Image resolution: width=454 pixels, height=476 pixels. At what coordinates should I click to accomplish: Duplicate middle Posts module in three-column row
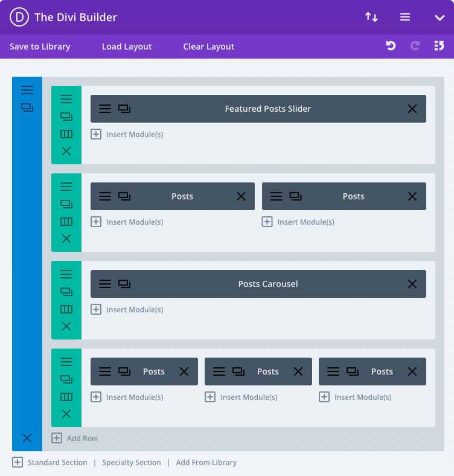(238, 371)
